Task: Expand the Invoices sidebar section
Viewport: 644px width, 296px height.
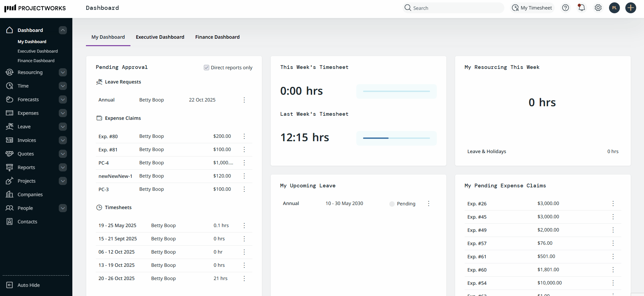Action: [x=63, y=140]
